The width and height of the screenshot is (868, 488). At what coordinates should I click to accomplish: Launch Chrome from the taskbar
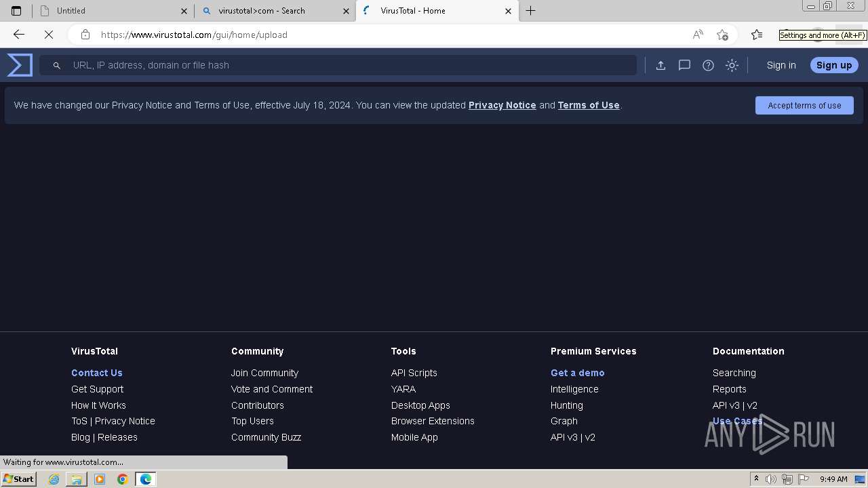[x=123, y=479]
